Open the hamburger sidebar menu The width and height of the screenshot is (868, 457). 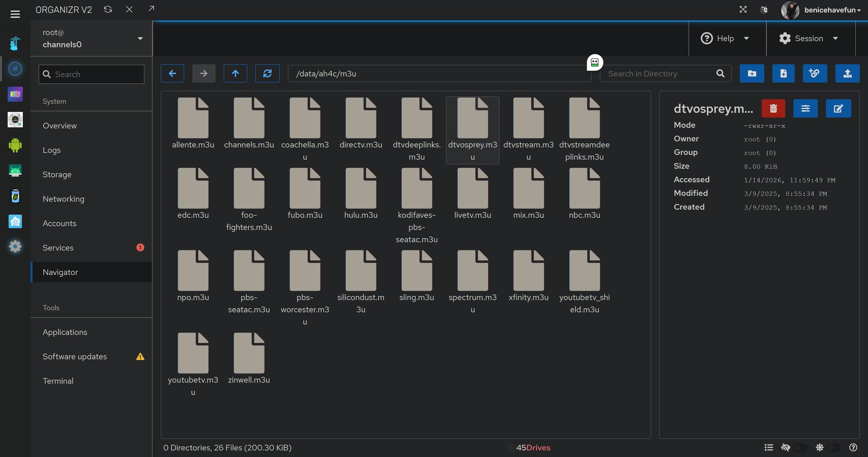(15, 14)
